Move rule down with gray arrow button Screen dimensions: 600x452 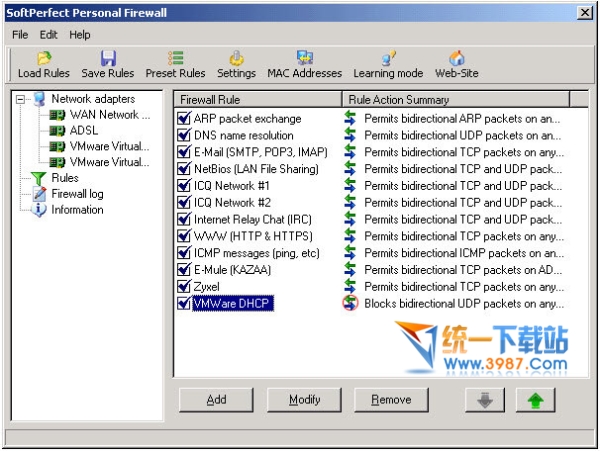pos(485,400)
